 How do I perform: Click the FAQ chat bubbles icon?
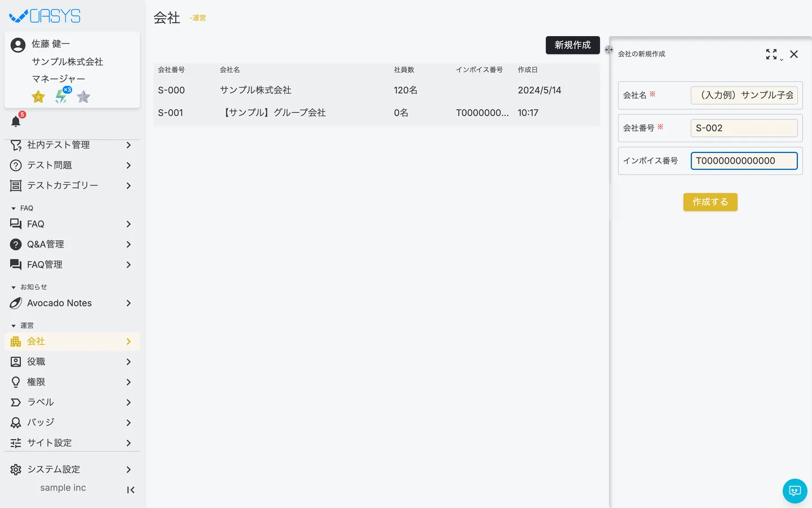click(x=16, y=224)
